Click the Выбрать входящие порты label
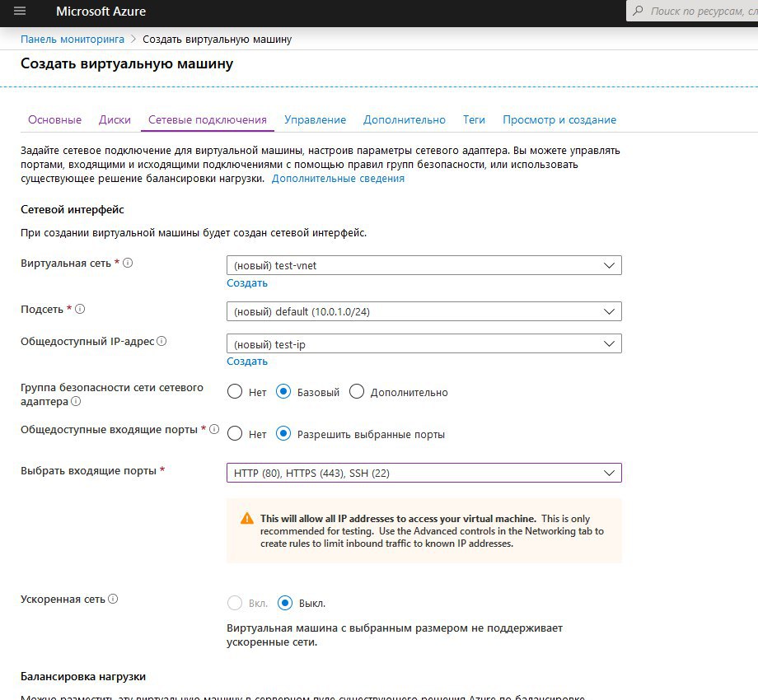This screenshot has width=758, height=700. (88, 470)
